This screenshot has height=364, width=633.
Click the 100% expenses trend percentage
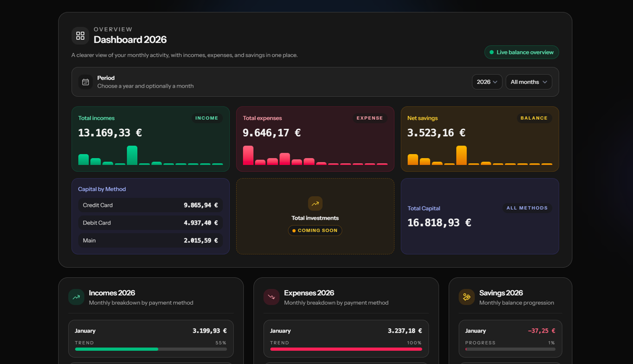click(414, 343)
